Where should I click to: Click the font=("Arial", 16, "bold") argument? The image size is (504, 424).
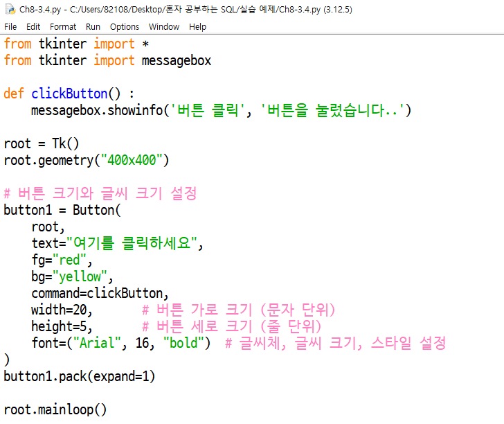(x=121, y=343)
